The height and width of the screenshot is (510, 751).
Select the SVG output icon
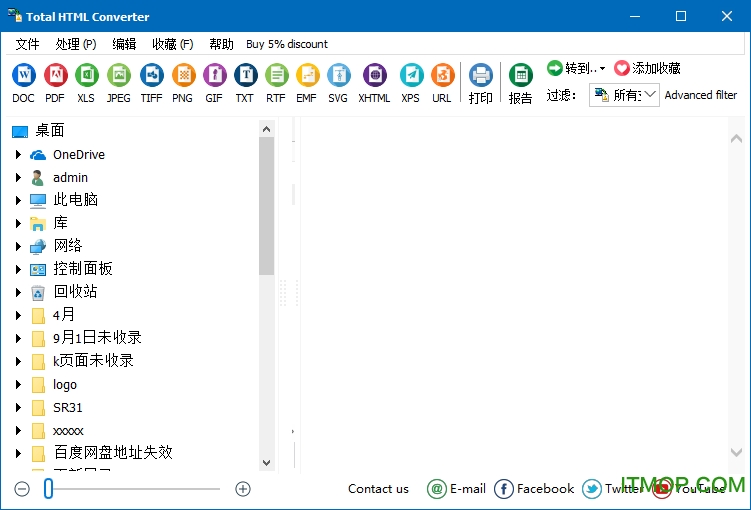339,76
